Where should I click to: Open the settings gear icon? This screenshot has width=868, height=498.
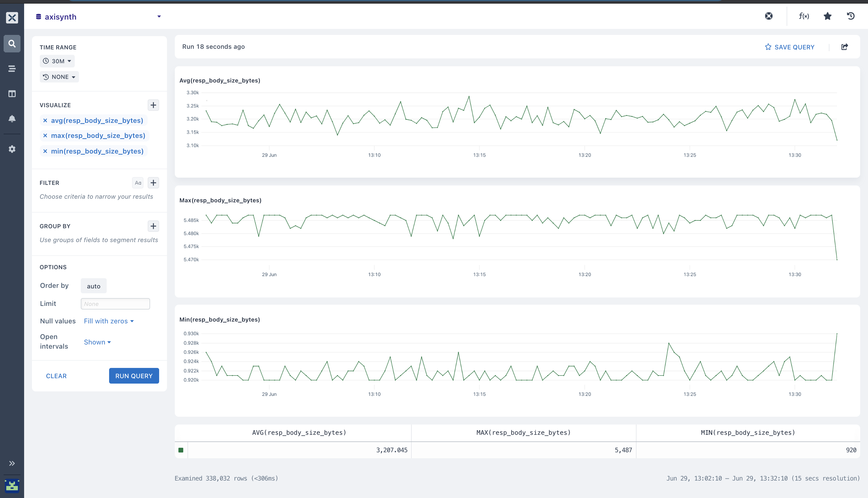(x=12, y=149)
